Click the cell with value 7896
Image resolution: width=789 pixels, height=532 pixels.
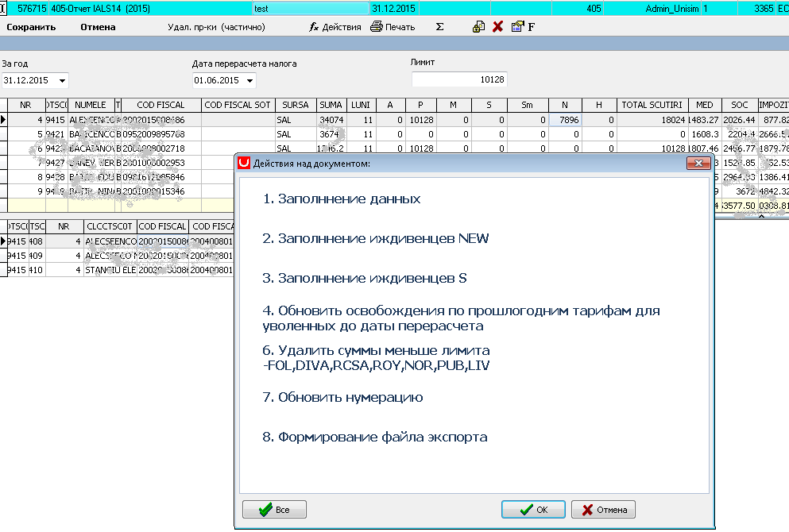pos(565,120)
